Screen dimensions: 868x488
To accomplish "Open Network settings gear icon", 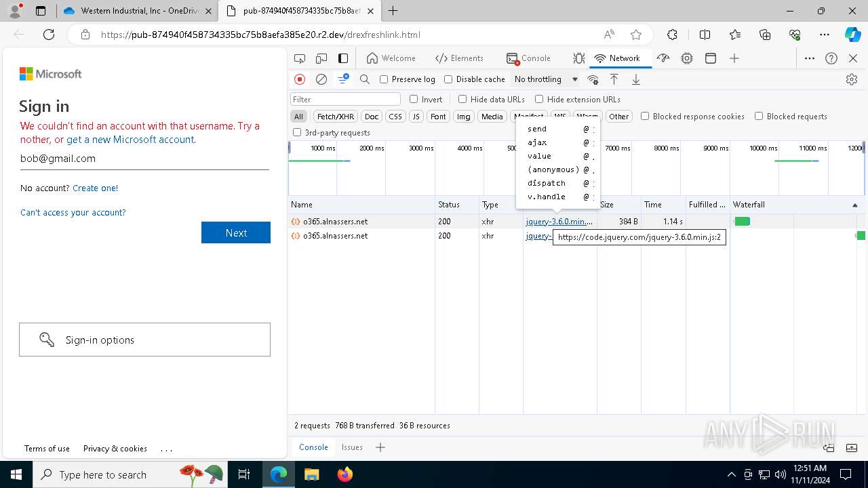I will click(x=852, y=79).
